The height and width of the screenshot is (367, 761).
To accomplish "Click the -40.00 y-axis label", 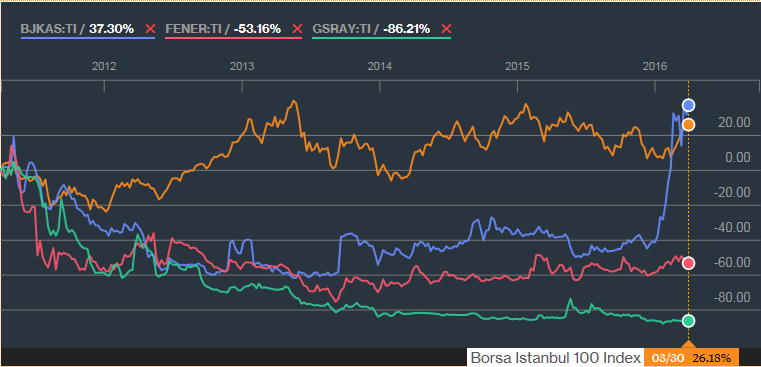I will 732,228.
